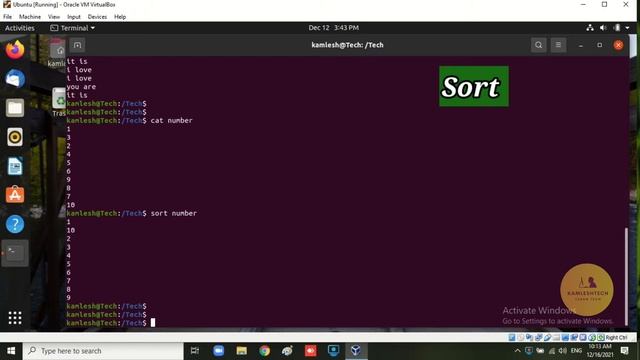Open the VirtualBox Devices menu

click(97, 17)
